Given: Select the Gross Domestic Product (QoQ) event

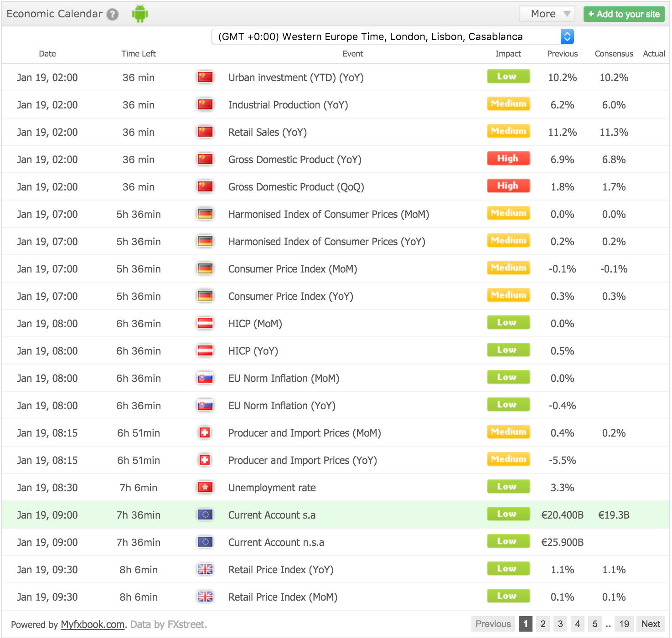Looking at the screenshot, I should tap(296, 187).
